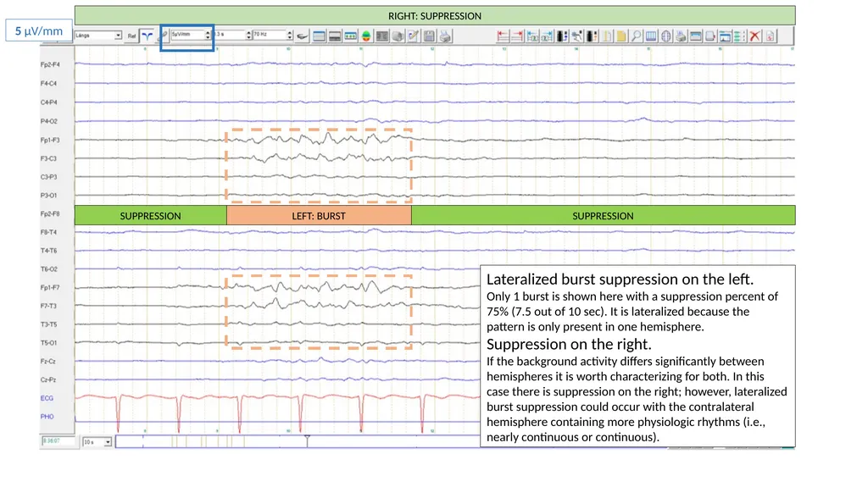The width and height of the screenshot is (868, 487).
Task: Click the hand pointer event icon
Action: coord(576,36)
